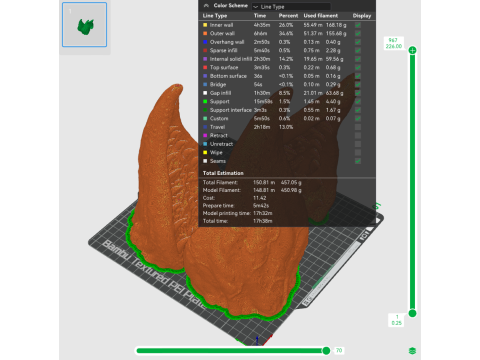This screenshot has width=480, height=360.
Task: Click the blue Overhang wall color swatch
Action: pos(205,42)
